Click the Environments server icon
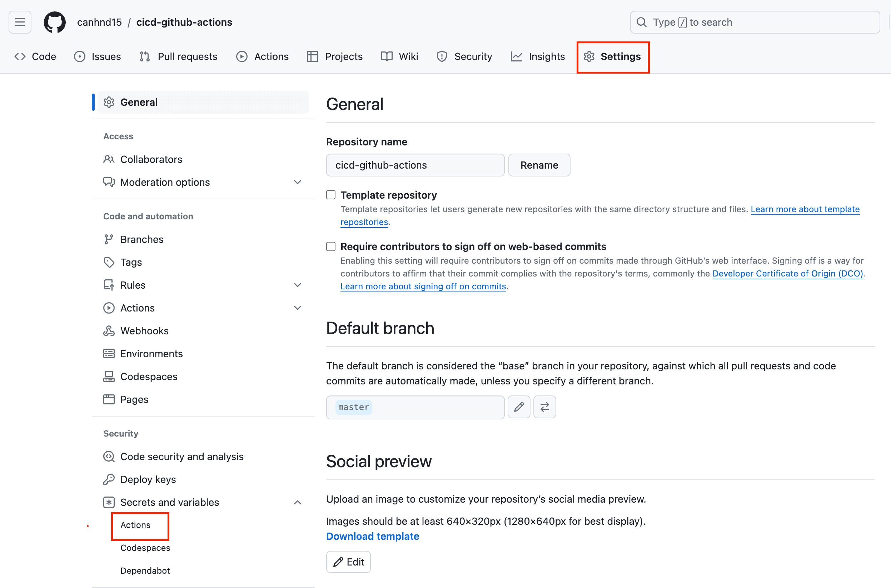 click(x=109, y=354)
